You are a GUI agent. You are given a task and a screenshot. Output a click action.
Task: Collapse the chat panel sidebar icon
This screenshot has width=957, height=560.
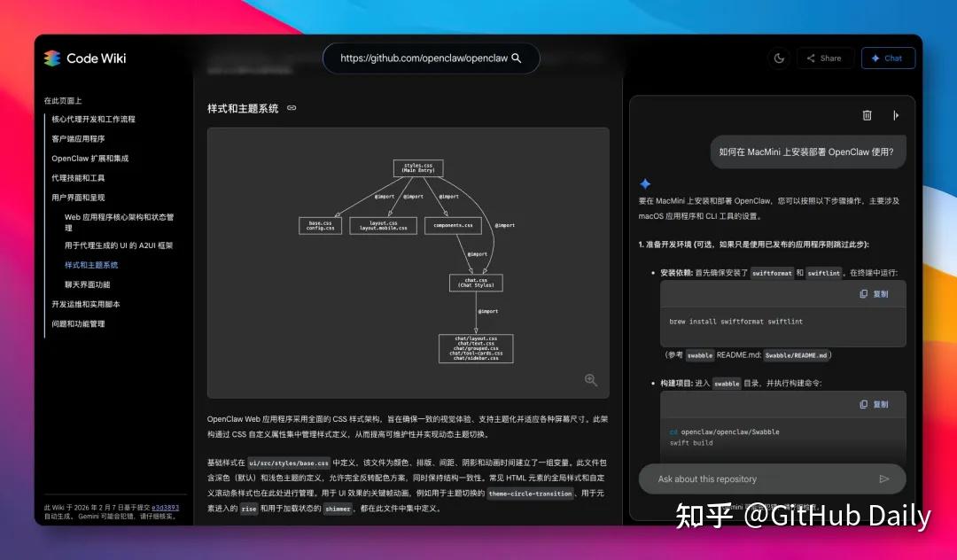pyautogui.click(x=895, y=115)
